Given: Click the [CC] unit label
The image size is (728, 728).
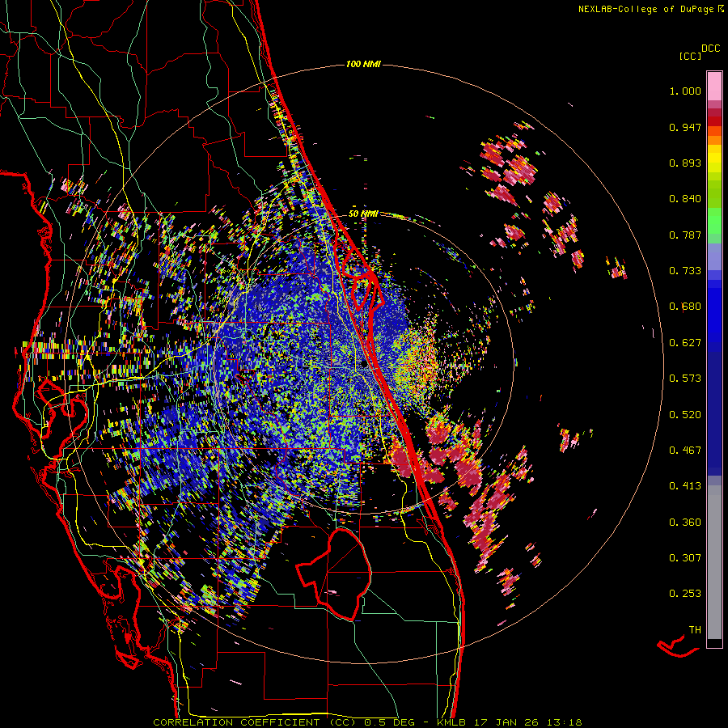Looking at the screenshot, I should coord(690,56).
